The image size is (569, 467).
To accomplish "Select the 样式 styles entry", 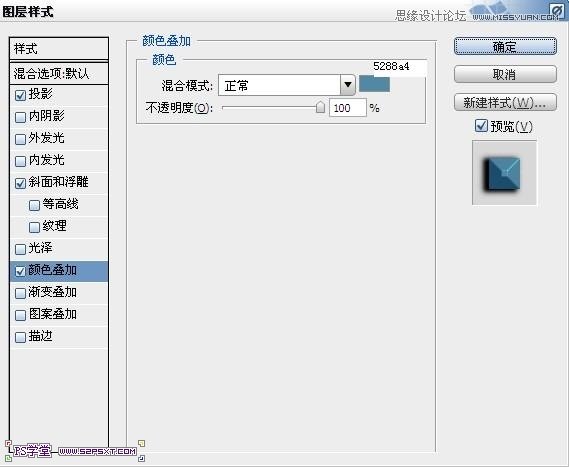I will coord(59,48).
